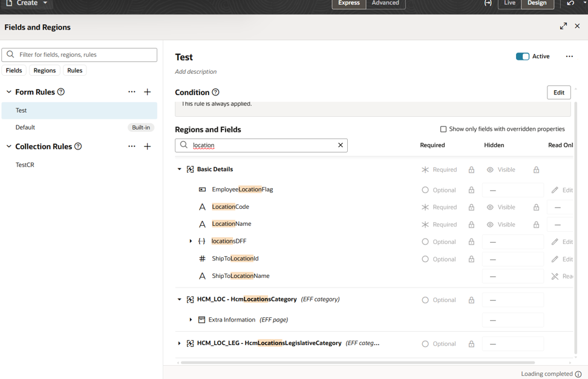Viewport: 588px width, 379px height.
Task: Expand the locationsDFF field node
Action: coord(191,242)
